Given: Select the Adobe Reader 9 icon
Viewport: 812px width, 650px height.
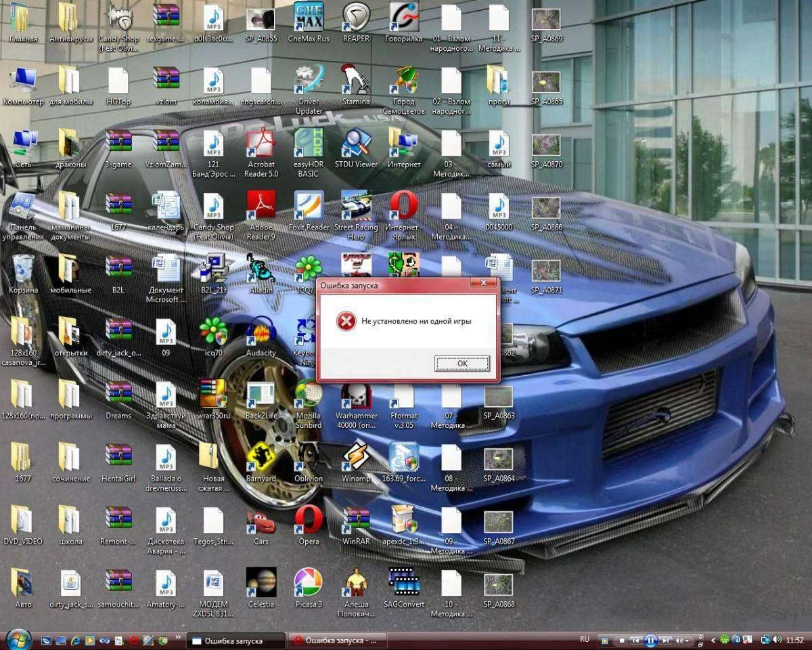Looking at the screenshot, I should coord(261,216).
